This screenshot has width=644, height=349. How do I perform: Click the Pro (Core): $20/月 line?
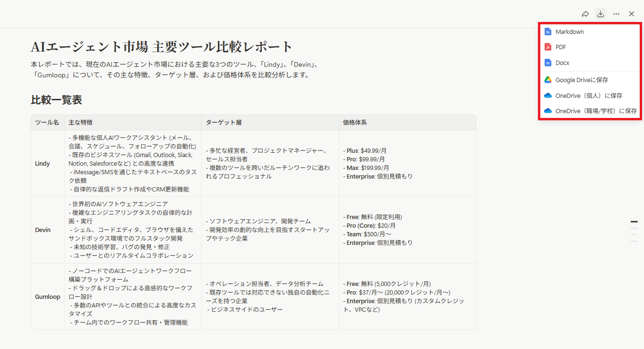pyautogui.click(x=369, y=225)
